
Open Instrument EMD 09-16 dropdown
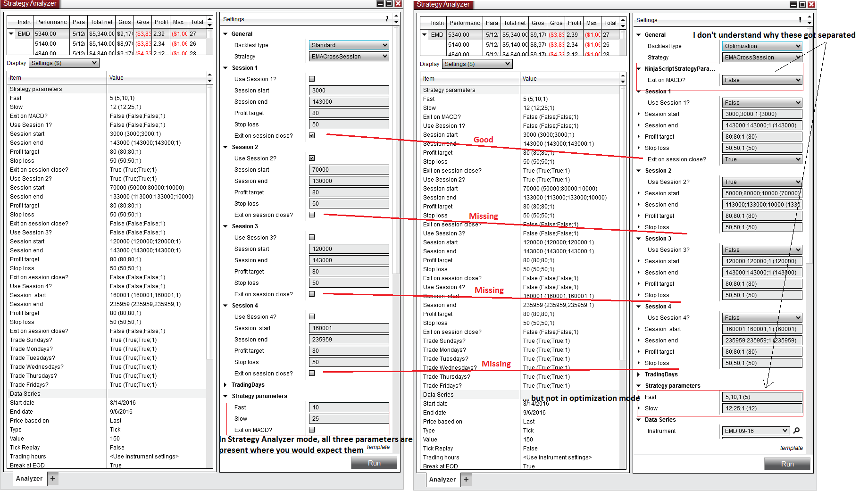point(756,431)
